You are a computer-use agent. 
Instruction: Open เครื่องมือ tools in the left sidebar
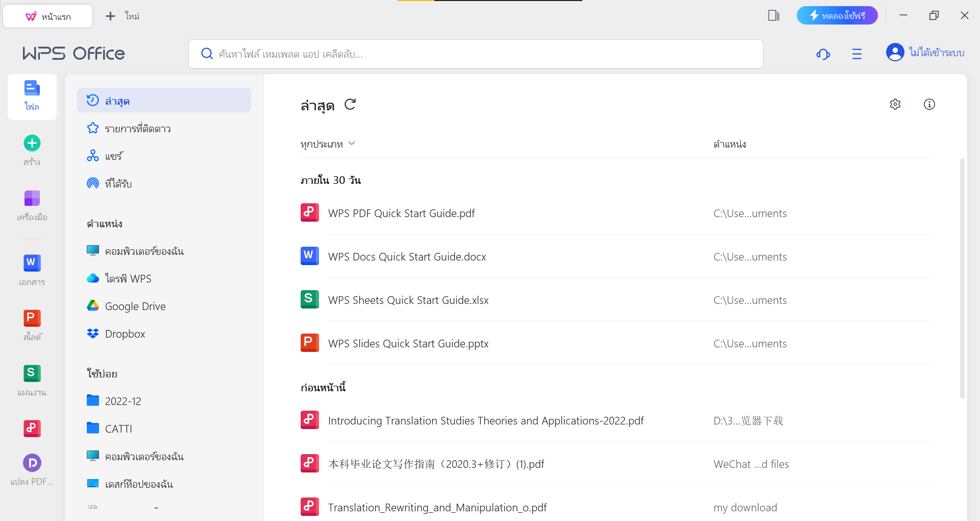pyautogui.click(x=32, y=198)
